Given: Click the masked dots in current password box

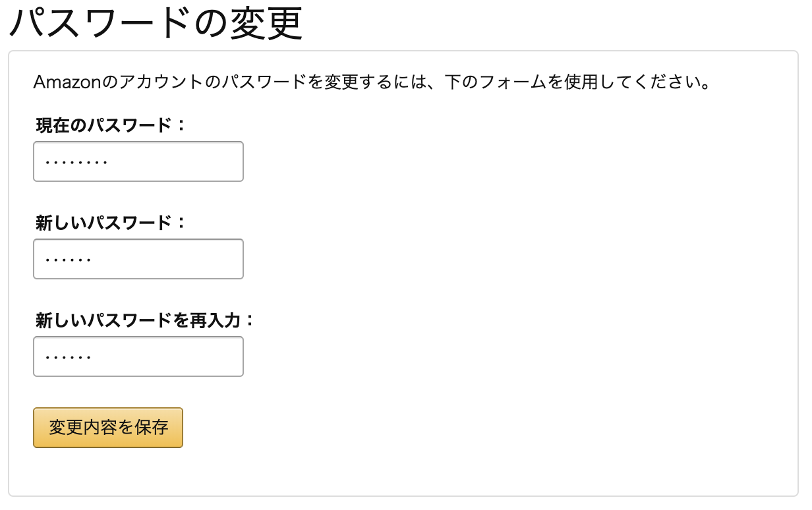Looking at the screenshot, I should 76,161.
